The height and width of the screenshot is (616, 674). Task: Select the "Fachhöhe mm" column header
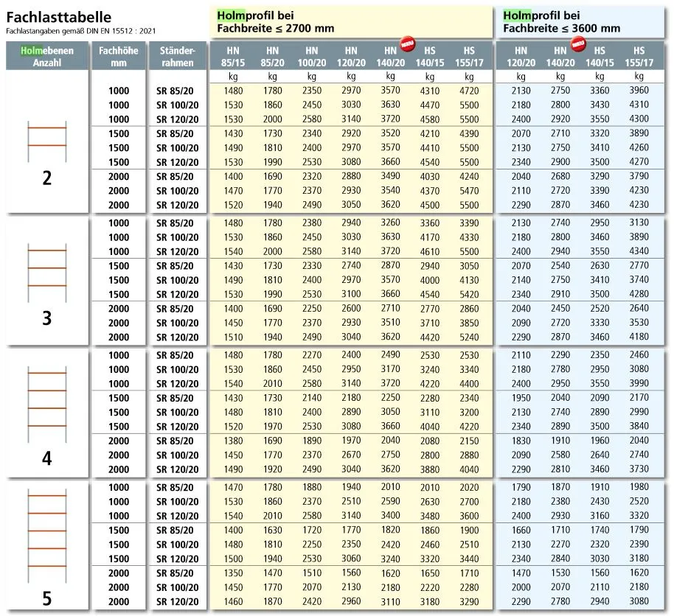(119, 56)
